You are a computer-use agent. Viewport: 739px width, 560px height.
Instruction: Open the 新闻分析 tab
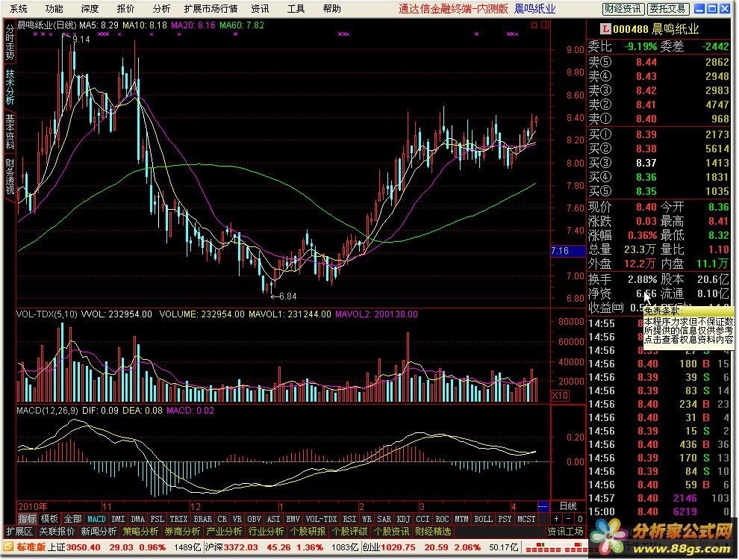[x=99, y=532]
